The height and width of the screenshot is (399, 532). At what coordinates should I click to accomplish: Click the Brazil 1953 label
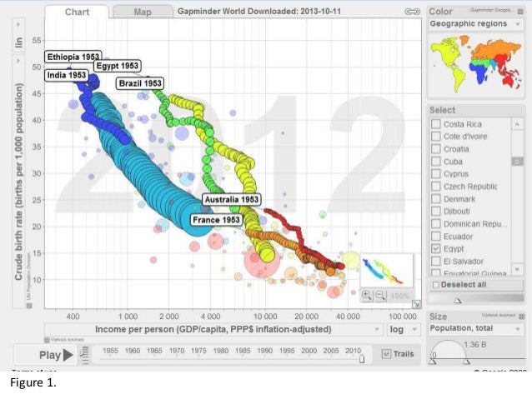click(x=140, y=83)
